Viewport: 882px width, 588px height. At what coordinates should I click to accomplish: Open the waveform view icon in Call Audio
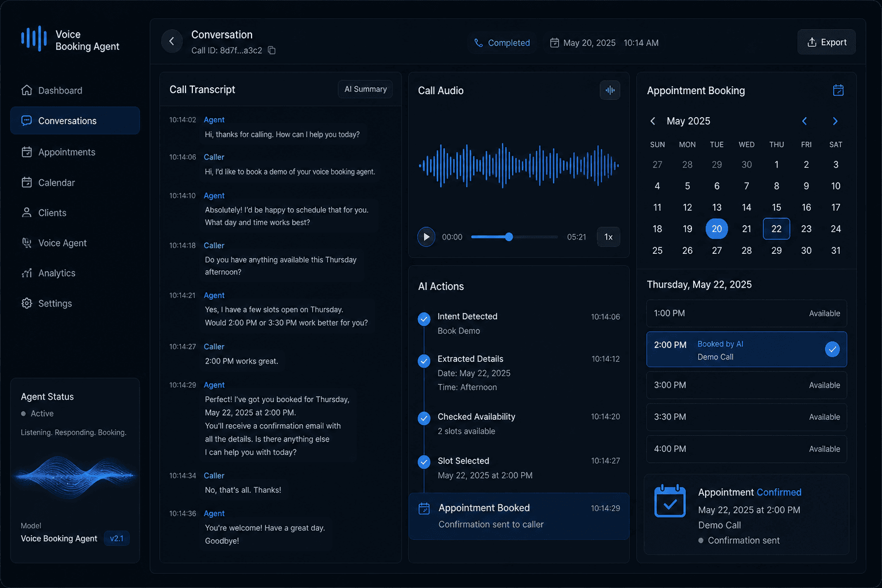coord(610,90)
